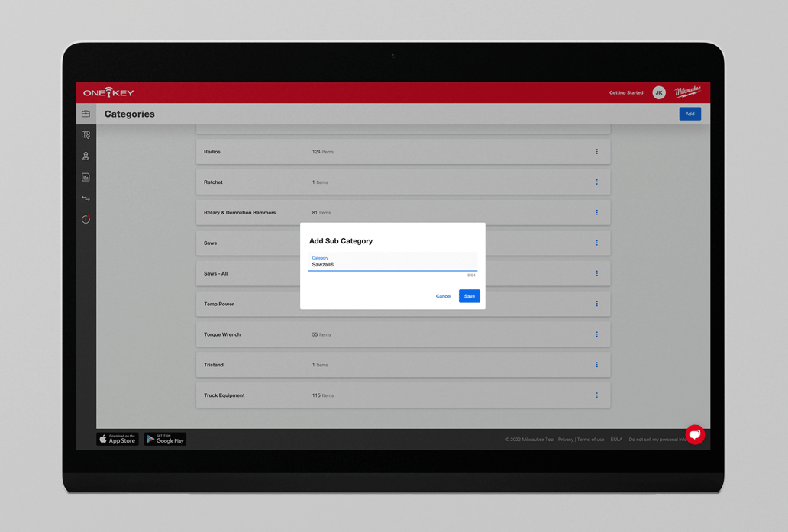Open the chat bubble in bottom right
This screenshot has height=532, width=788.
(695, 434)
